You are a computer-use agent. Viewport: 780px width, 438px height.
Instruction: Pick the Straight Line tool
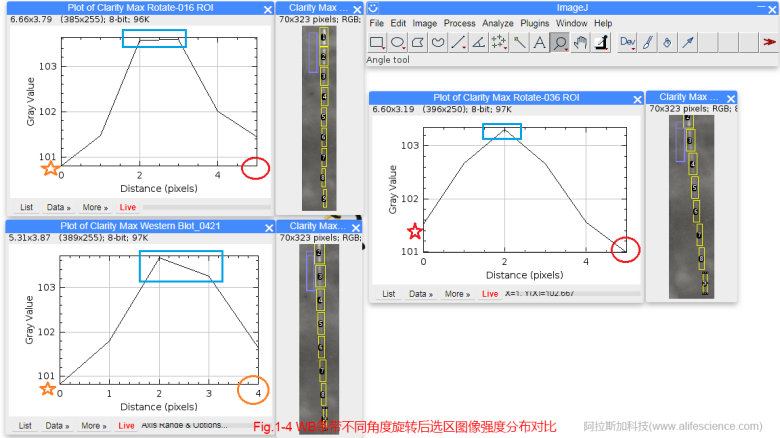458,42
